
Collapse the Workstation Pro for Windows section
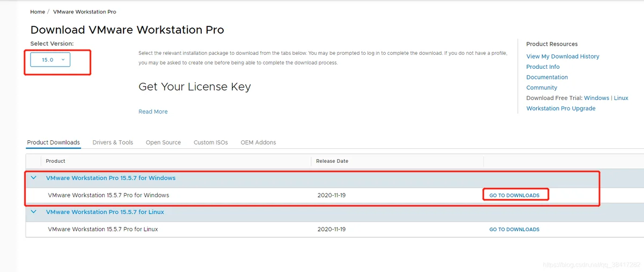34,178
